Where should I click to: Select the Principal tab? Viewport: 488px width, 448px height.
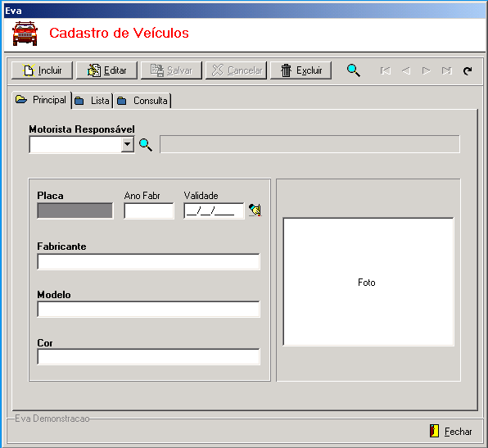pyautogui.click(x=42, y=100)
